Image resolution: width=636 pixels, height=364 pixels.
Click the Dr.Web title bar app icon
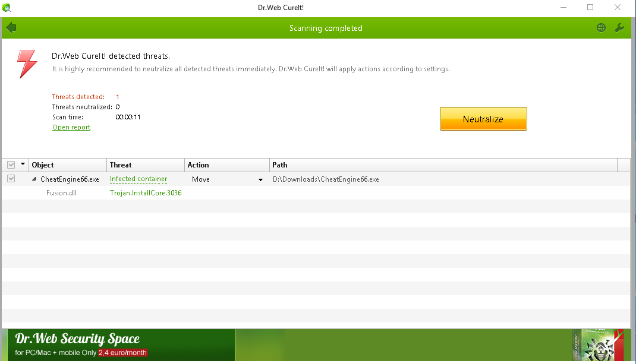coord(7,7)
